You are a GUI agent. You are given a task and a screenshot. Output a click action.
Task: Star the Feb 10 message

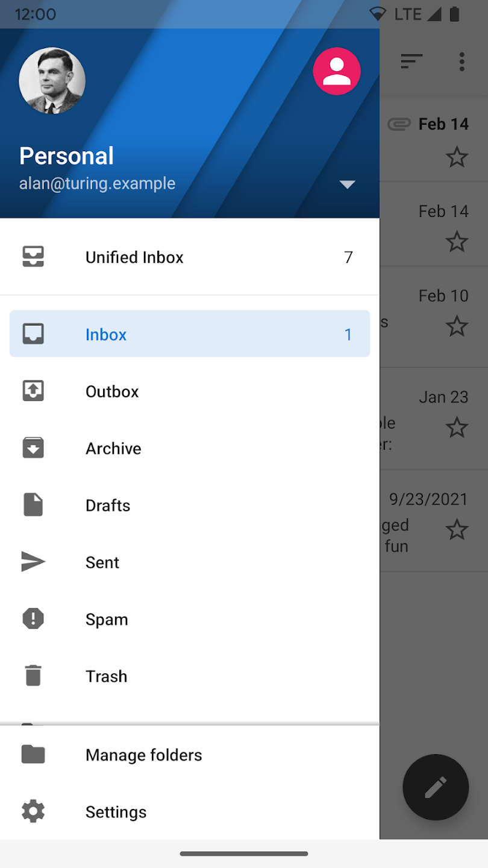pos(457,326)
